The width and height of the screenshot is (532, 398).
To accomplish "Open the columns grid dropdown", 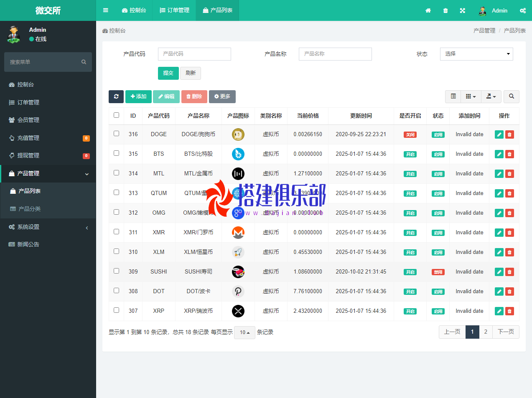I will pos(471,96).
